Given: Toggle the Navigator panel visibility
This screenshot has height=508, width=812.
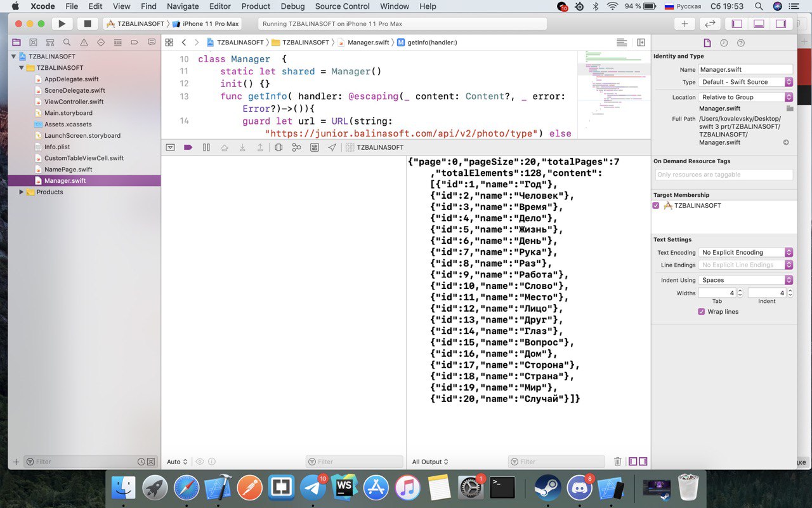Looking at the screenshot, I should [x=737, y=23].
